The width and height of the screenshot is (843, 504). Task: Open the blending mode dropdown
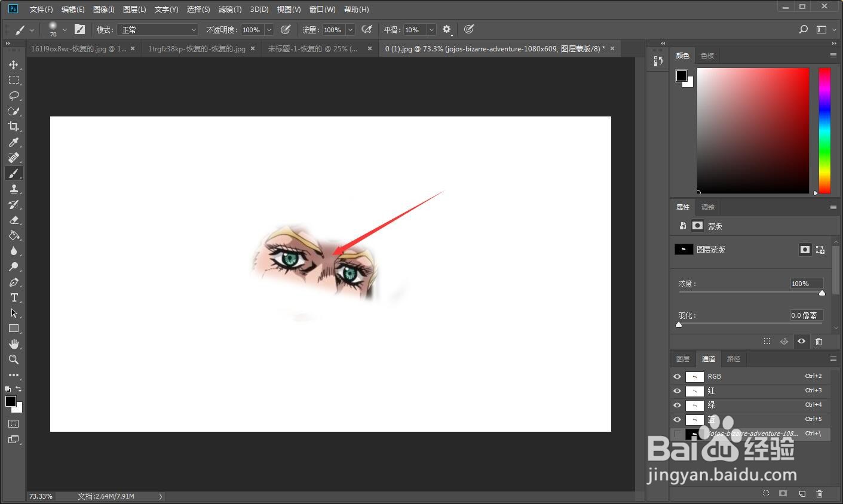tap(158, 30)
